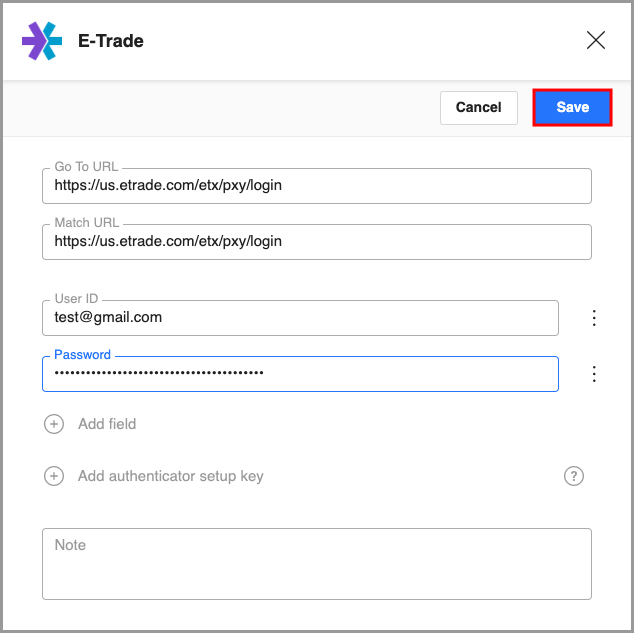Choose Add authenticator setup key text
This screenshot has height=633, width=634.
coord(171,476)
